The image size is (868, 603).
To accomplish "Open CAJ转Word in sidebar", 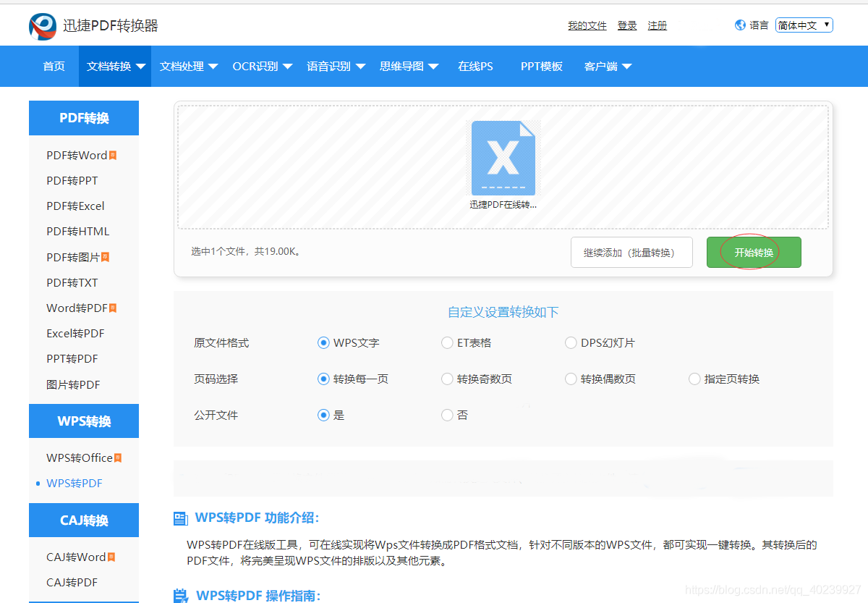I will [76, 557].
